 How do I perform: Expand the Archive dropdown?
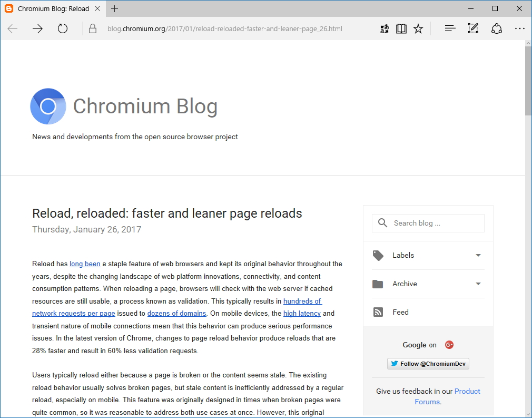point(477,284)
